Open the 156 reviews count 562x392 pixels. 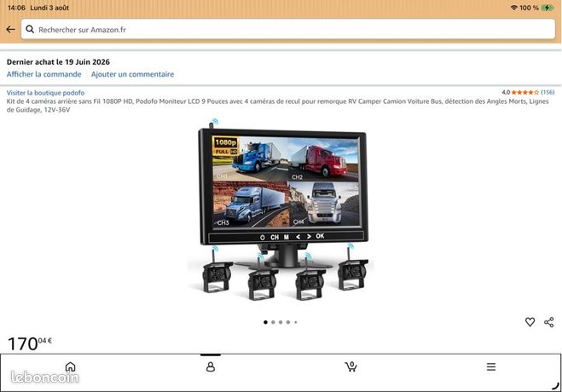click(548, 92)
